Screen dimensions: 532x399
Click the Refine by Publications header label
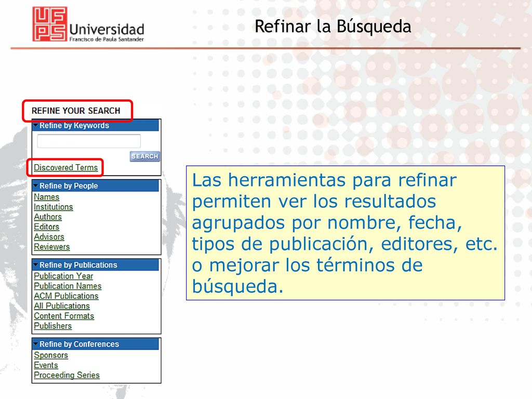(x=78, y=265)
